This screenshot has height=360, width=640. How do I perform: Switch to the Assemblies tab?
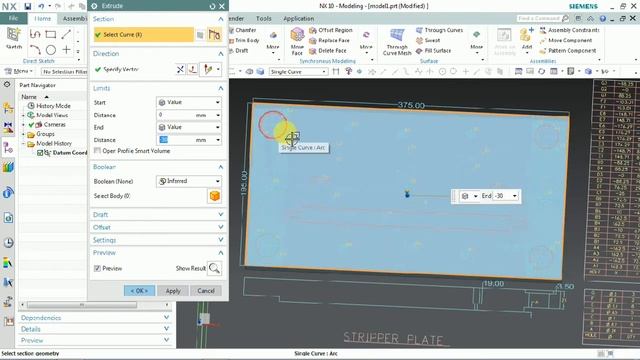pyautogui.click(x=74, y=18)
